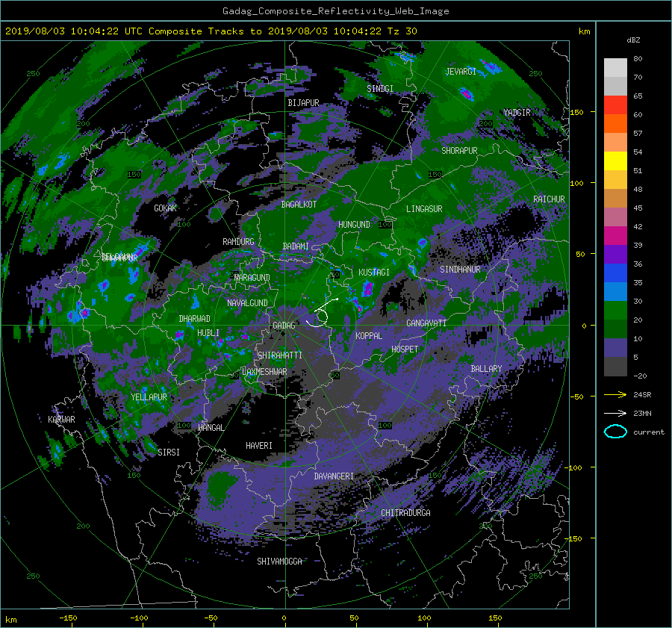Click the current legend text
The width and height of the screenshot is (672, 628).
pyautogui.click(x=648, y=432)
